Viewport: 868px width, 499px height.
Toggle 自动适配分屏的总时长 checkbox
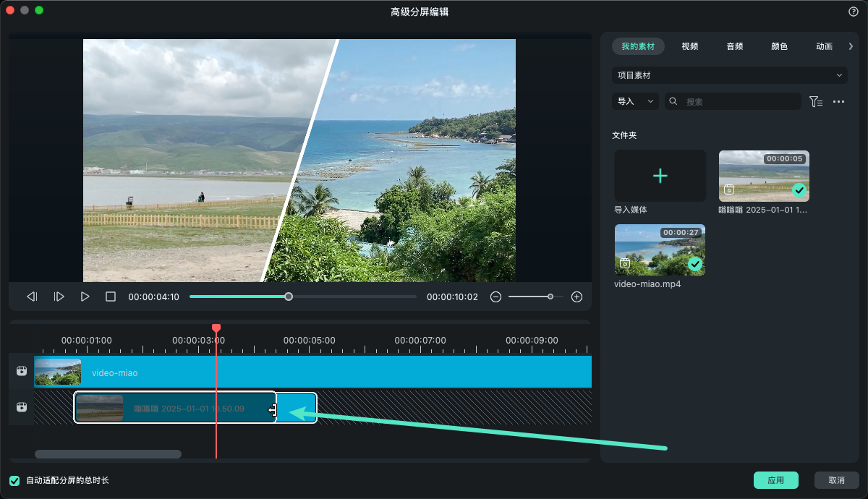pos(14,481)
